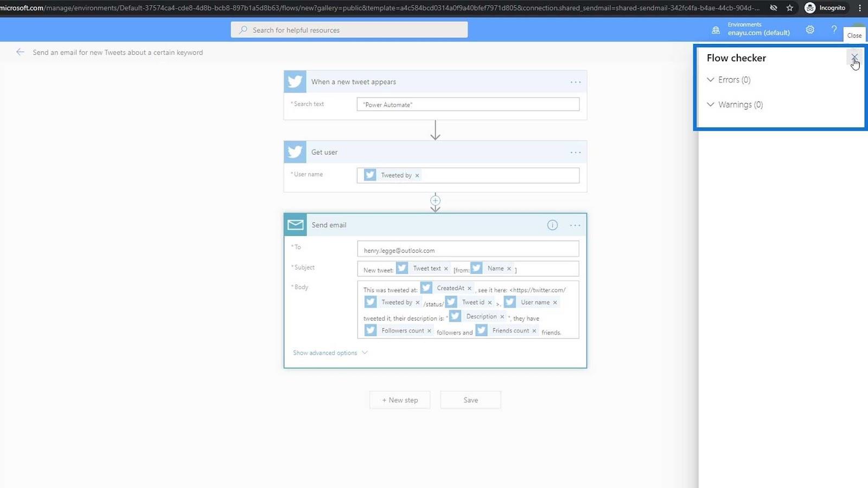
Task: Remove the 'Tweeted by' token in User name
Action: click(x=417, y=176)
